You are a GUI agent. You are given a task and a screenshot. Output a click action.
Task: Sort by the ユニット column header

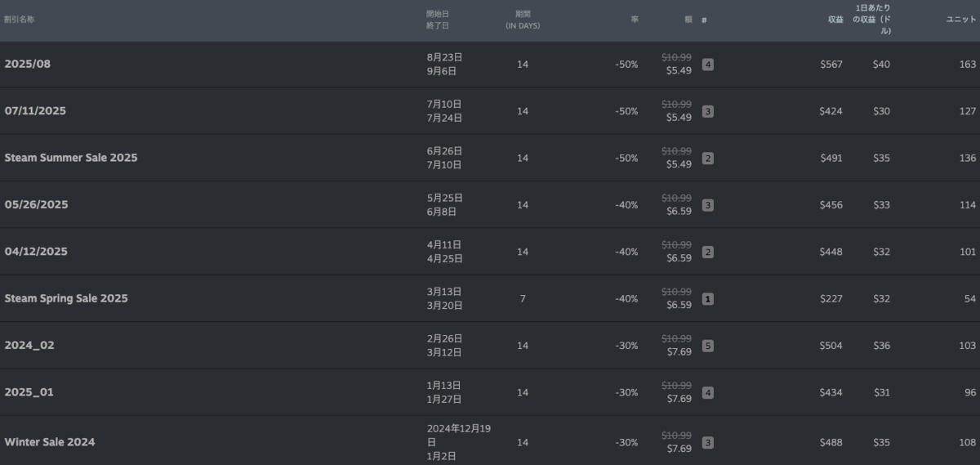(x=960, y=20)
